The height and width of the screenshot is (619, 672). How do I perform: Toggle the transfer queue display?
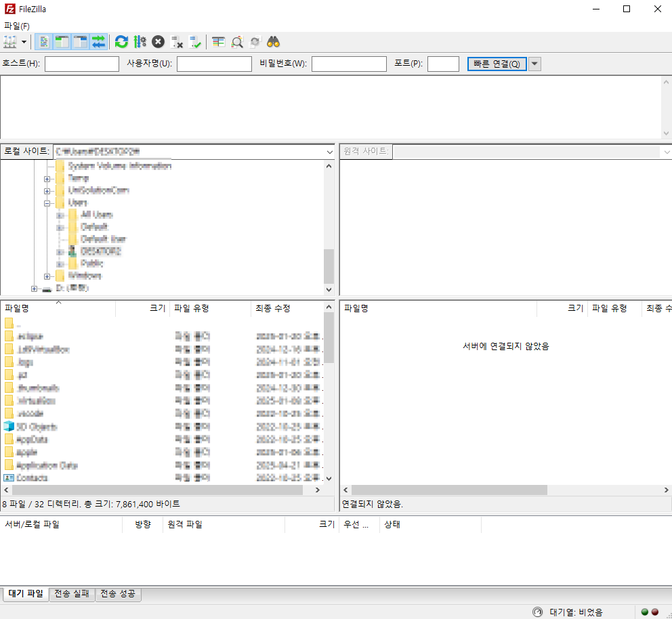pos(99,42)
